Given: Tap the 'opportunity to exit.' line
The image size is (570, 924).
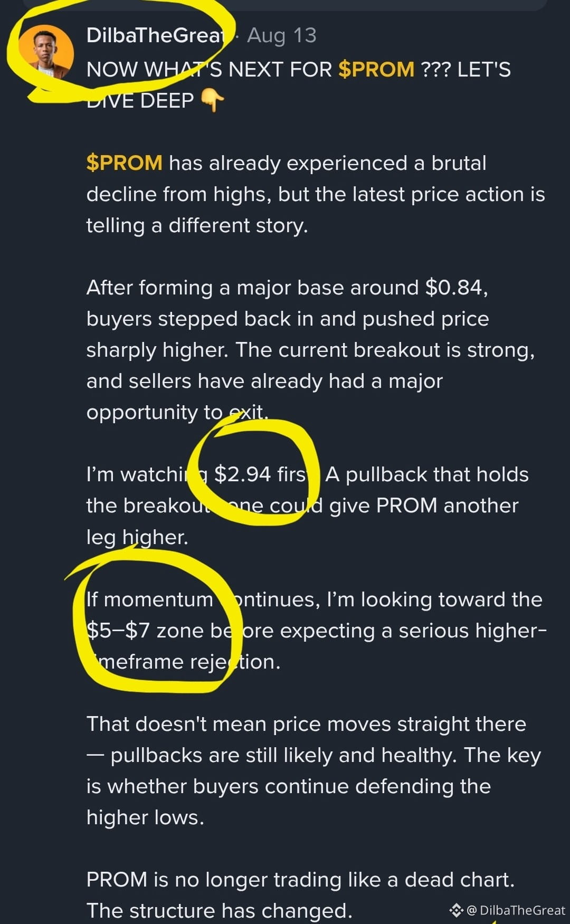Looking at the screenshot, I should (x=177, y=413).
